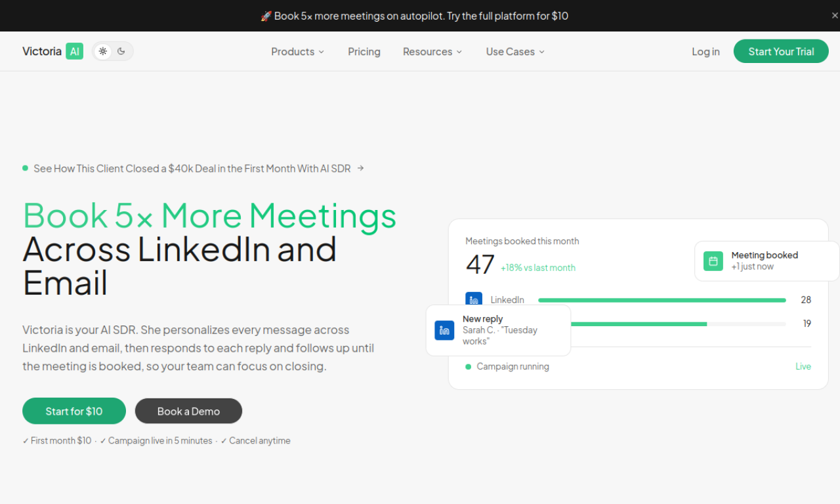The width and height of the screenshot is (840, 504).
Task: Click the "Book 5× More Meetings" green headline
Action: point(210,215)
